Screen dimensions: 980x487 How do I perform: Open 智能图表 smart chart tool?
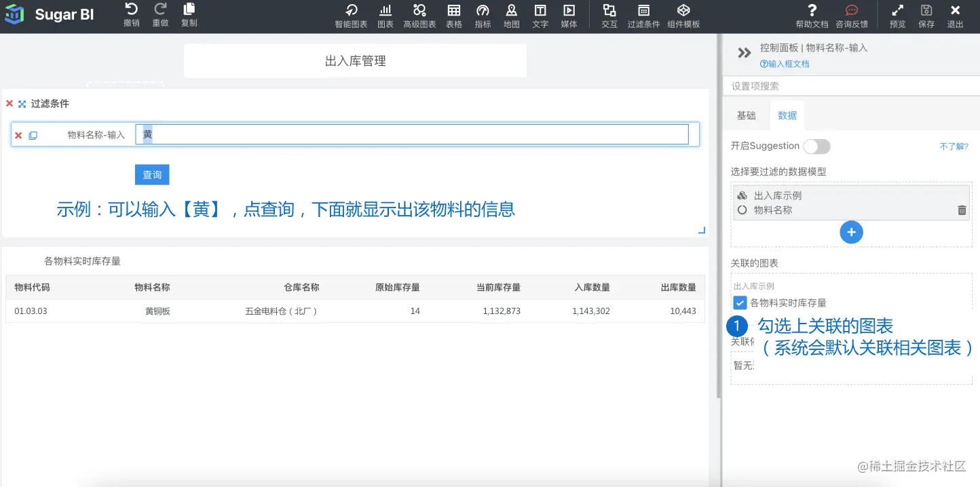(351, 16)
